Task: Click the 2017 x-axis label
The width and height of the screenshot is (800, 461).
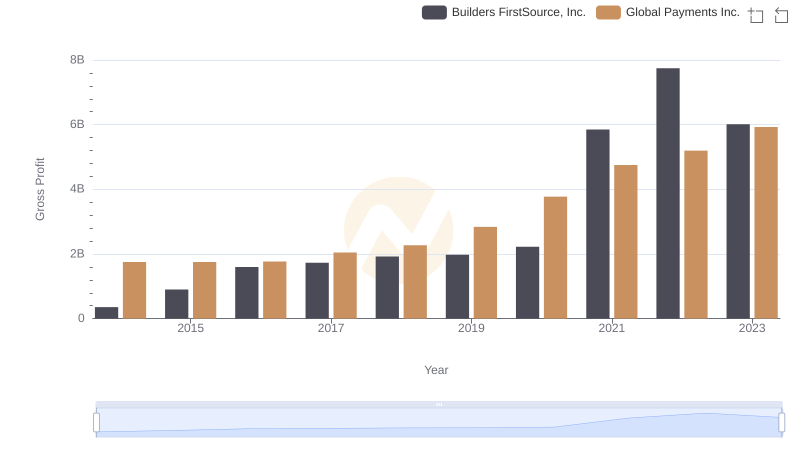Action: [x=331, y=328]
